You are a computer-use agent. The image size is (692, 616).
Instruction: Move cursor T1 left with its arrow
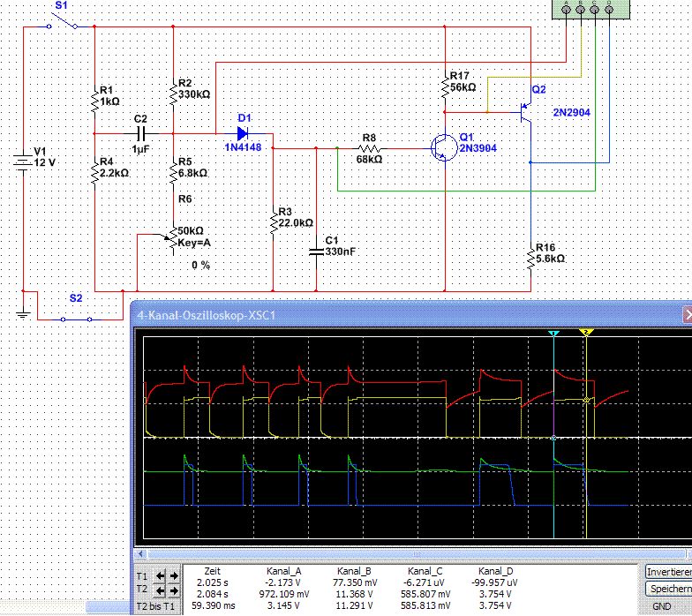click(161, 576)
